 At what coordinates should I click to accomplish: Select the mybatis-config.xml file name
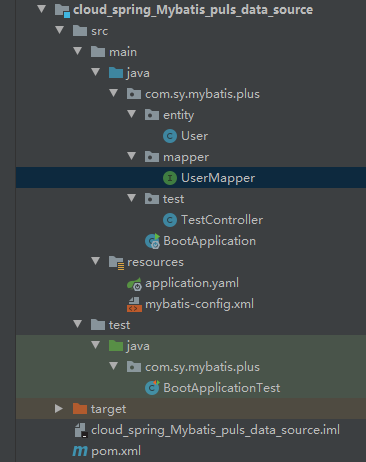[200, 304]
